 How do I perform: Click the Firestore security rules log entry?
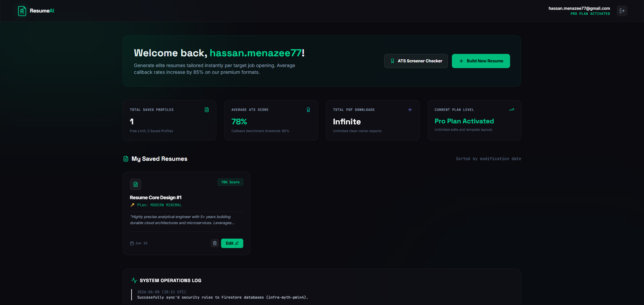coord(223,297)
